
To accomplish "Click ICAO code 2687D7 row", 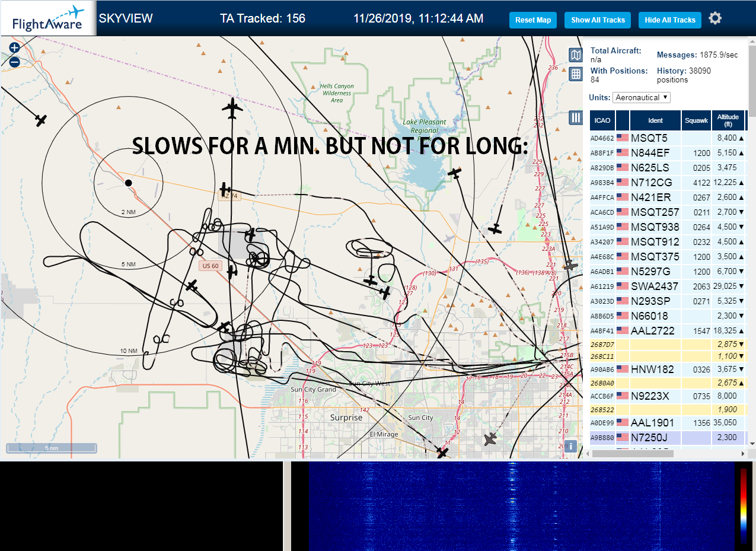I will [668, 344].
